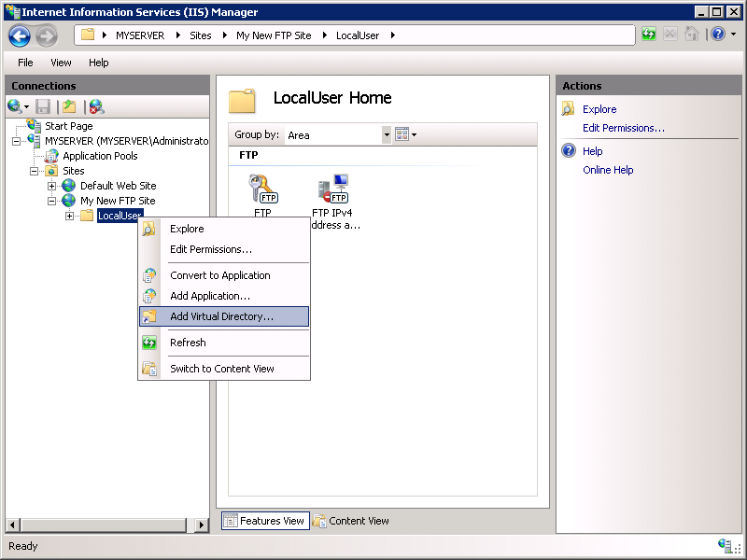Open FTP IPv4 Address restrictions icon
747x560 pixels.
coord(335,190)
